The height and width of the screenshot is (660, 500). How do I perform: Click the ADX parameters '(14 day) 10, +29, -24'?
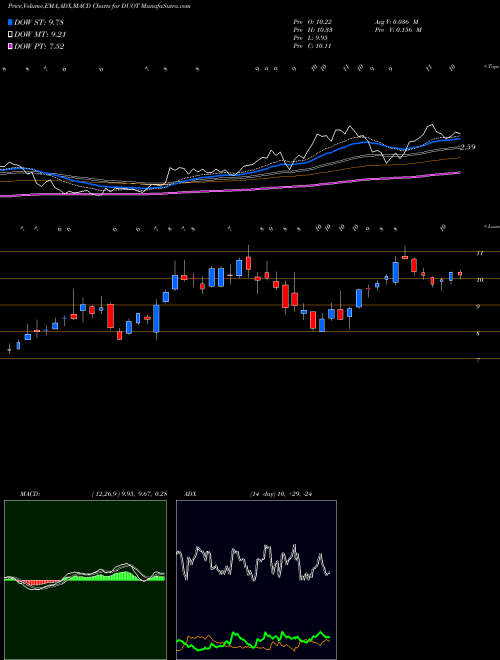[281, 494]
